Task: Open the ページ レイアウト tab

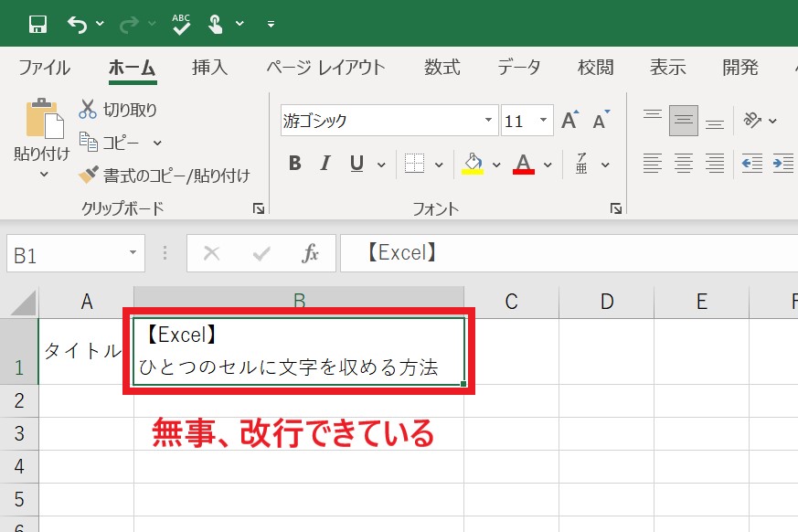Action: [325, 68]
